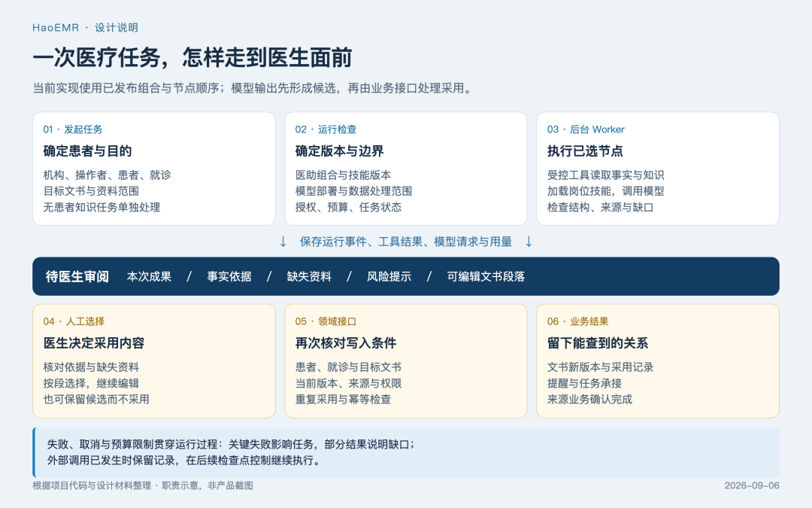
Task: Select the '再次核对写入条件' card heading
Action: pyautogui.click(x=346, y=343)
